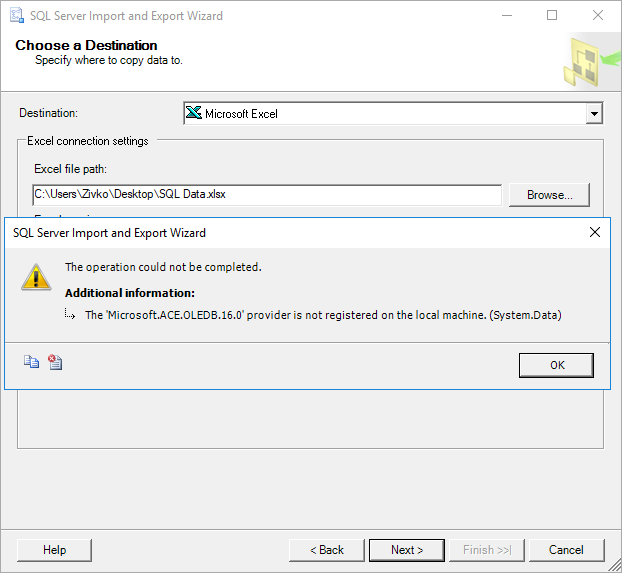Expand the Destination dropdown arrow

[x=594, y=114]
